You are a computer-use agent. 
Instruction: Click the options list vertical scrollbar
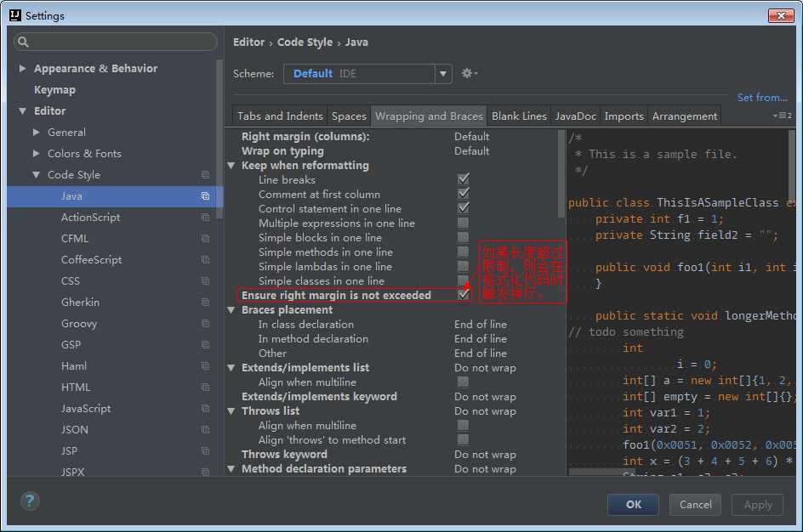coord(561,174)
